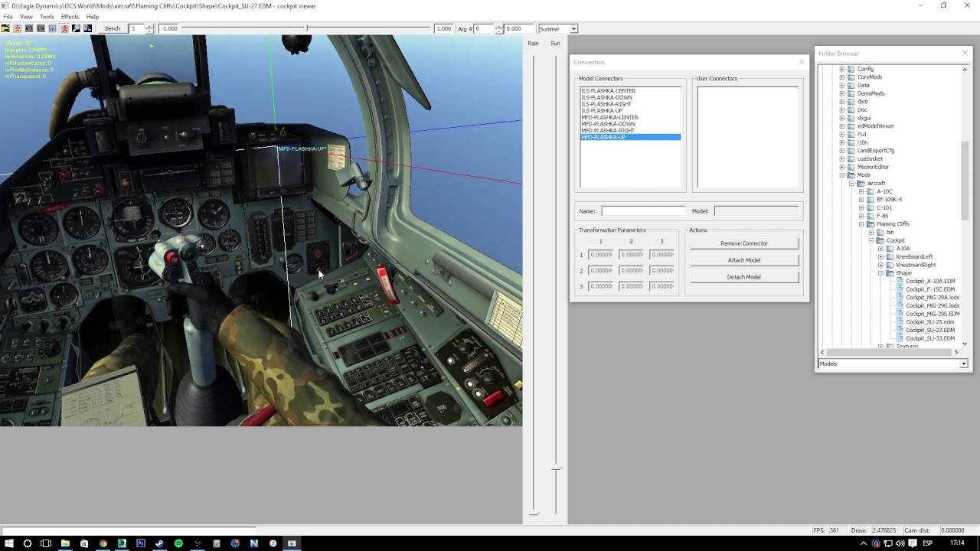The width and height of the screenshot is (980, 551).
Task: Collapse the Flaming Cliffs folder
Action: coord(861,224)
